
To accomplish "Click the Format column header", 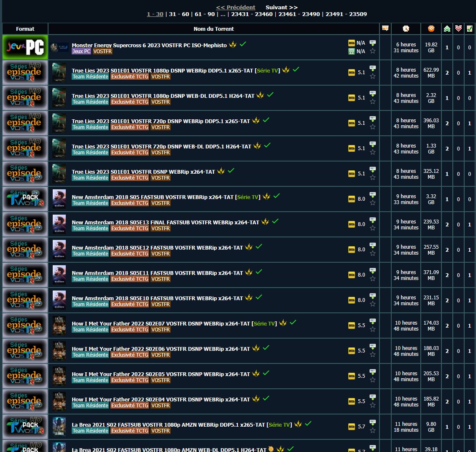I will 25,29.
